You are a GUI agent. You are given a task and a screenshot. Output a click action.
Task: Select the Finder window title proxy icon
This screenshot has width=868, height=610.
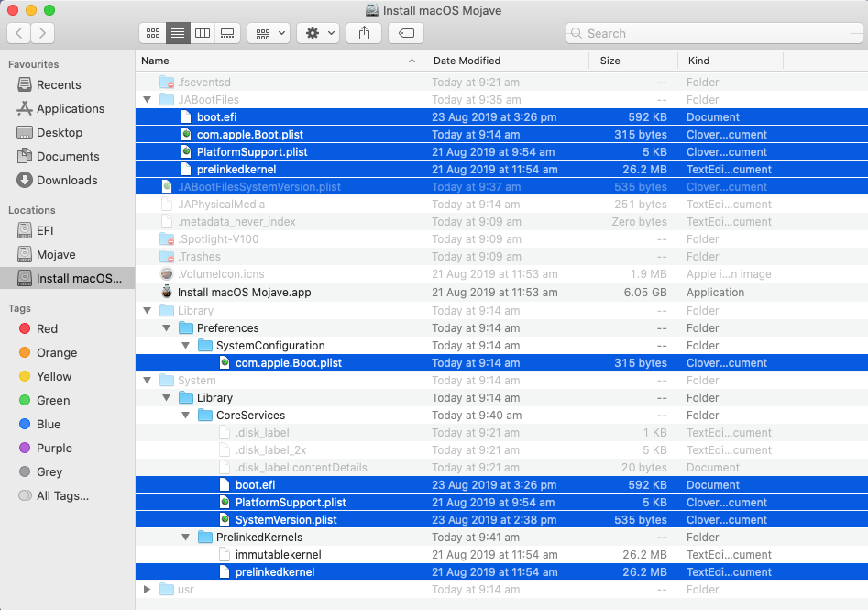tap(372, 10)
